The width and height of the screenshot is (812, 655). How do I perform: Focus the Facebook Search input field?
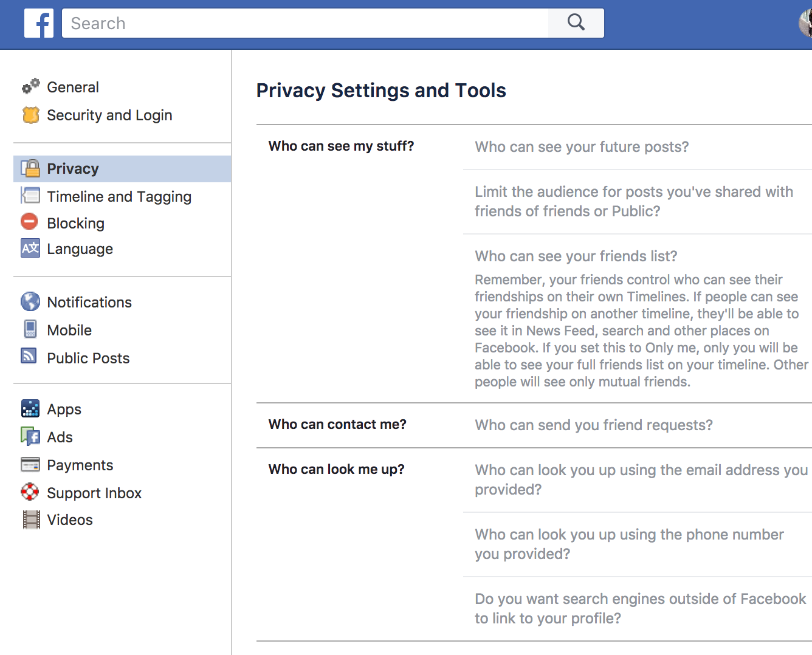305,23
